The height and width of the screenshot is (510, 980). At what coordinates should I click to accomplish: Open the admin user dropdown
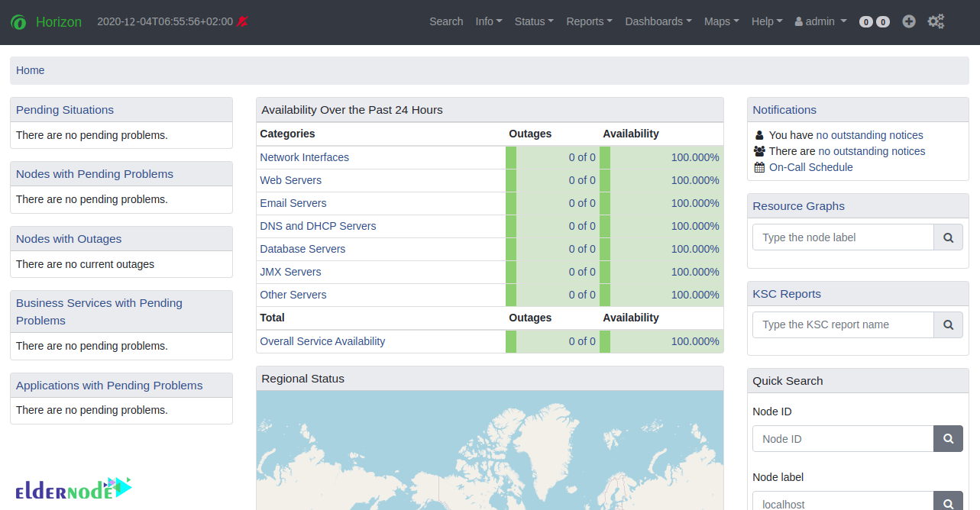[x=820, y=21]
